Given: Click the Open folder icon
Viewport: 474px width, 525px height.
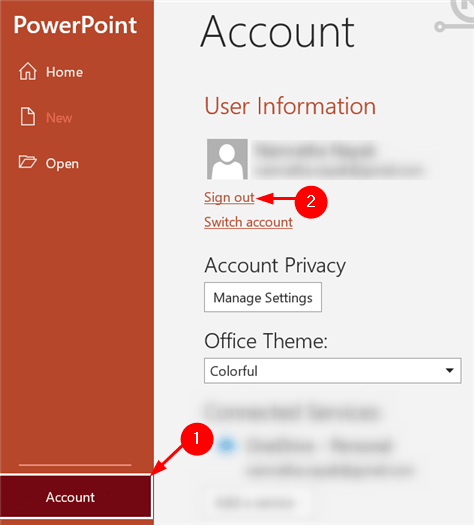Looking at the screenshot, I should point(27,162).
